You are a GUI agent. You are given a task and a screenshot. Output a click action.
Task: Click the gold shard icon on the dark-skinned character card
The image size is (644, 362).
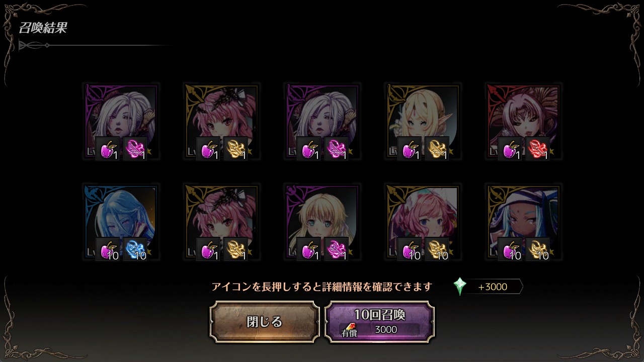pyautogui.click(x=538, y=249)
